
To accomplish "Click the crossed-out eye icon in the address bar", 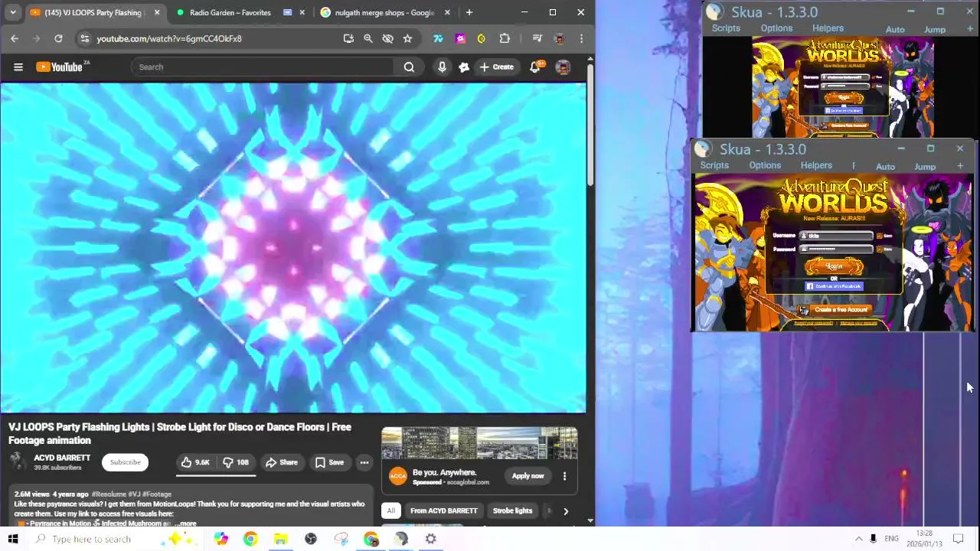I will [388, 38].
